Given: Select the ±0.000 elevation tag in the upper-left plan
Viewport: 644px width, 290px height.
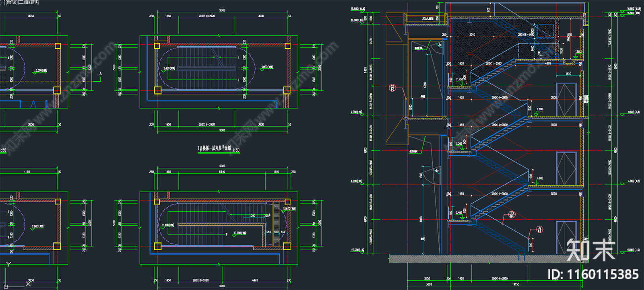Looking at the screenshot, I should (40, 71).
